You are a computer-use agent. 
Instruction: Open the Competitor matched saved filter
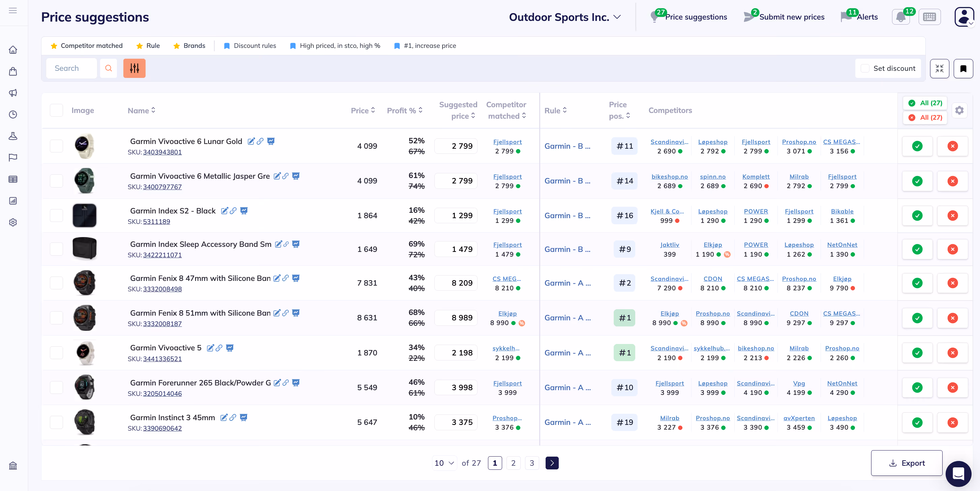point(86,46)
